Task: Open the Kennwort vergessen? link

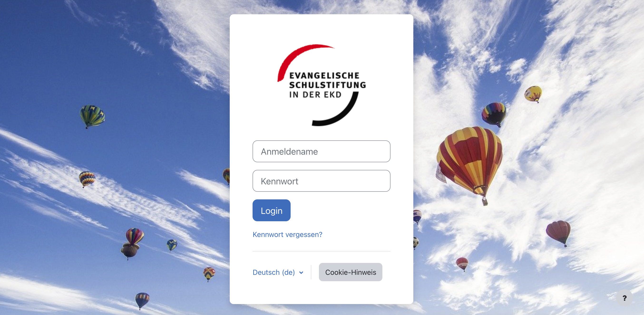Action: [288, 234]
